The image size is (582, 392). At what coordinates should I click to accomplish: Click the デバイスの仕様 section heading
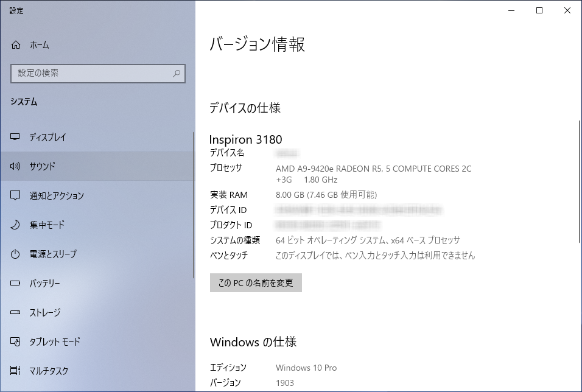coord(245,108)
